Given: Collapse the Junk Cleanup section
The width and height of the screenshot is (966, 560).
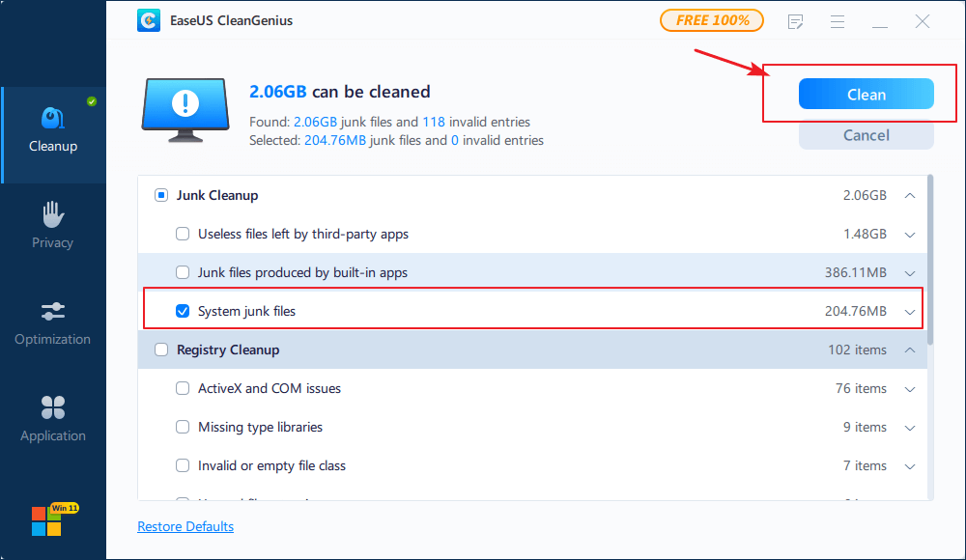Looking at the screenshot, I should [x=909, y=195].
